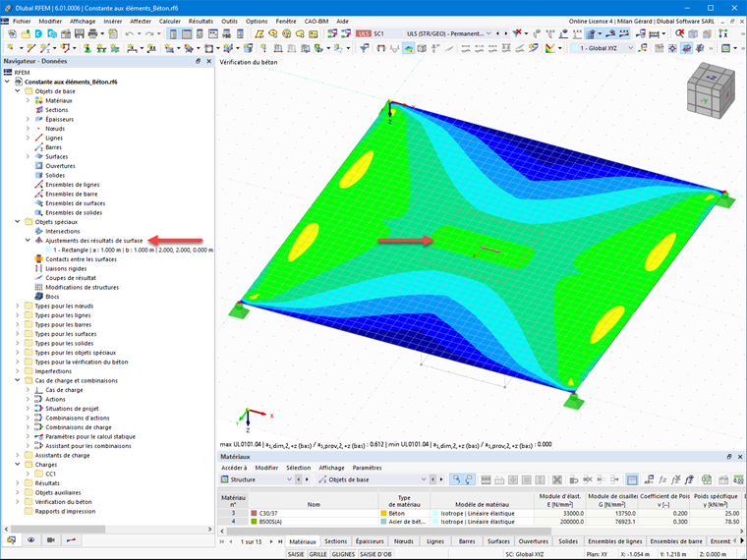The height and width of the screenshot is (560, 747).
Task: Open the 1 - Global XYZ coordinate dropdown
Action: [x=631, y=48]
